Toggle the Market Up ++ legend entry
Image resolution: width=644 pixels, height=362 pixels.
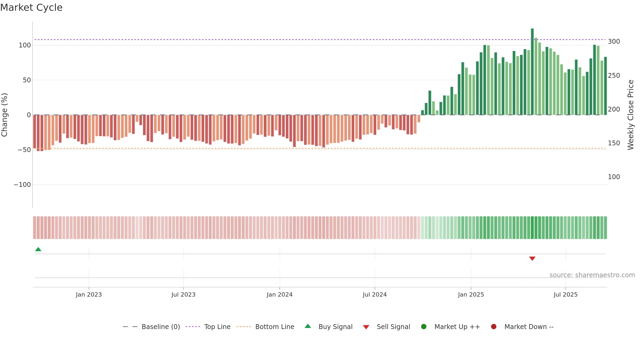click(x=451, y=327)
